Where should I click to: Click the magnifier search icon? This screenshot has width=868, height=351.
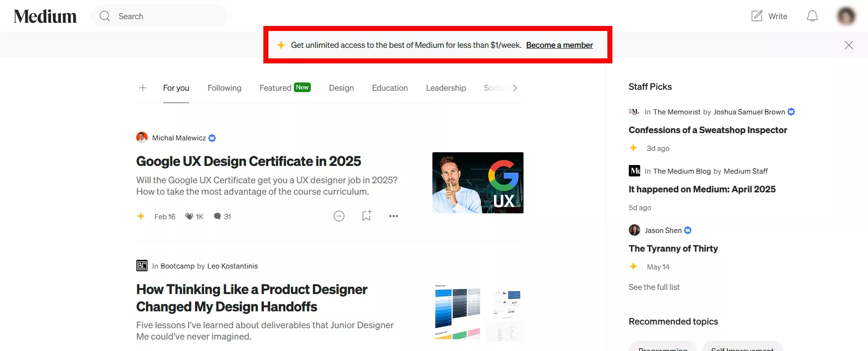(105, 16)
